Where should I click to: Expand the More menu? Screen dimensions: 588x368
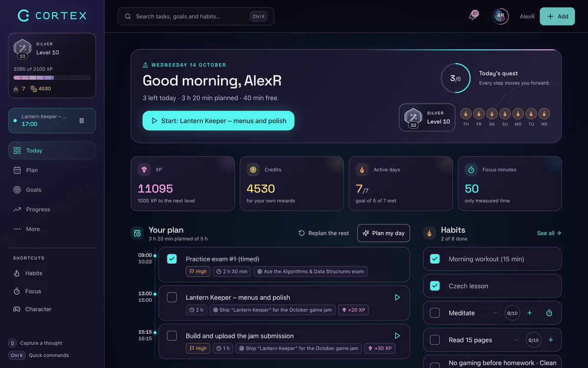pyautogui.click(x=52, y=229)
